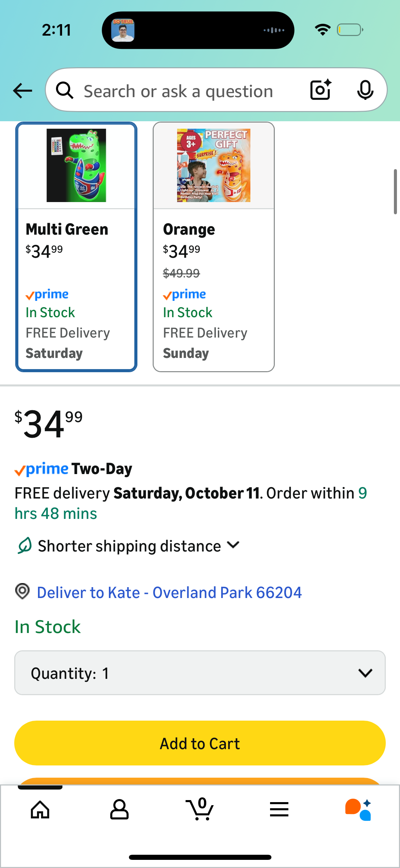400x868 pixels.
Task: Open the account profile tab
Action: point(119,810)
